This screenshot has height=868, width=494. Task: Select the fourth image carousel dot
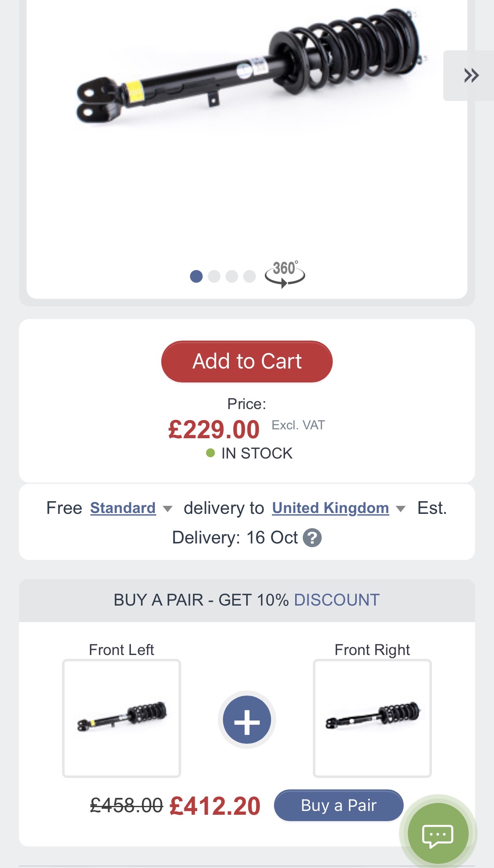click(250, 276)
